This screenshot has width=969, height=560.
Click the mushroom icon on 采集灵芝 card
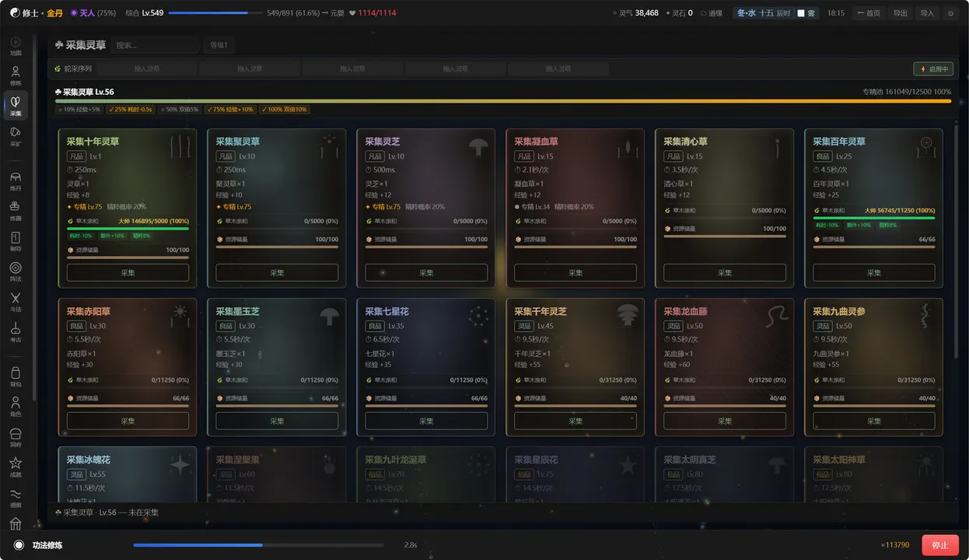point(478,146)
